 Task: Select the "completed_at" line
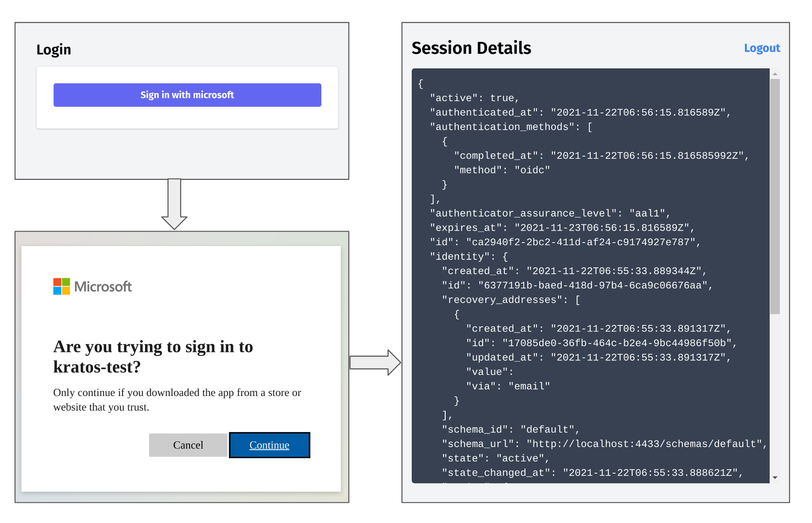point(602,156)
